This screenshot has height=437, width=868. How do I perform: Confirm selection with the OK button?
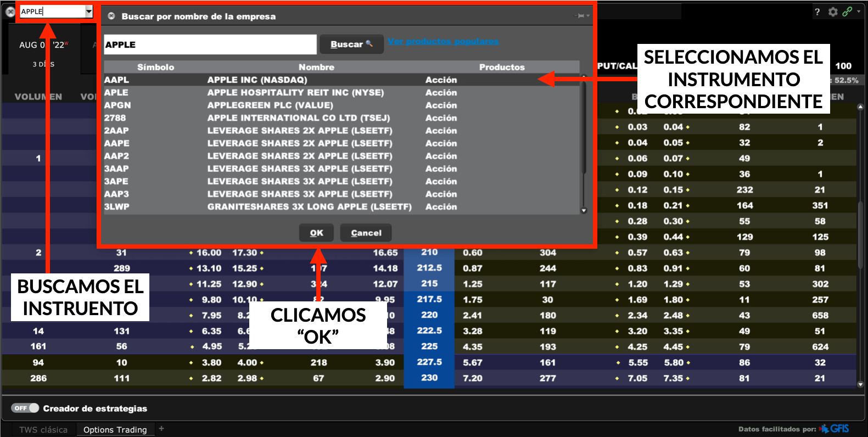[x=316, y=233]
